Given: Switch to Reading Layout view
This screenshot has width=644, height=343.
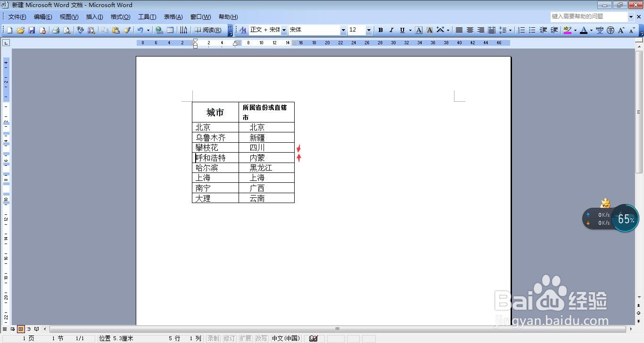Looking at the screenshot, I should 37,329.
